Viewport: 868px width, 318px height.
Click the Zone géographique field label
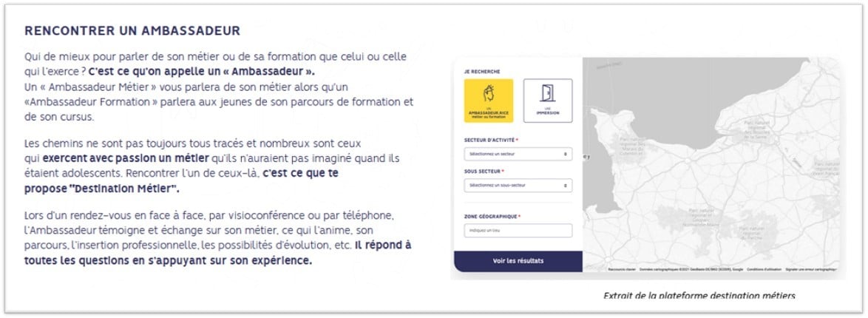pos(492,217)
